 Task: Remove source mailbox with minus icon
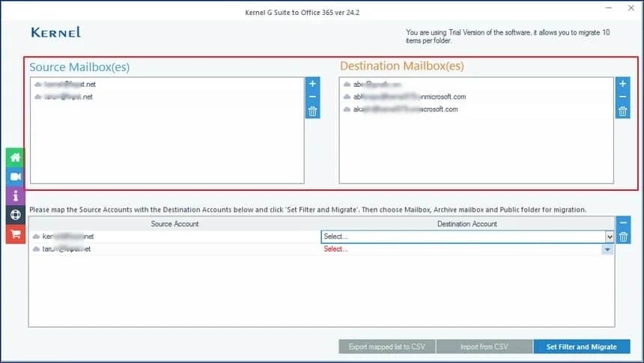click(x=312, y=97)
